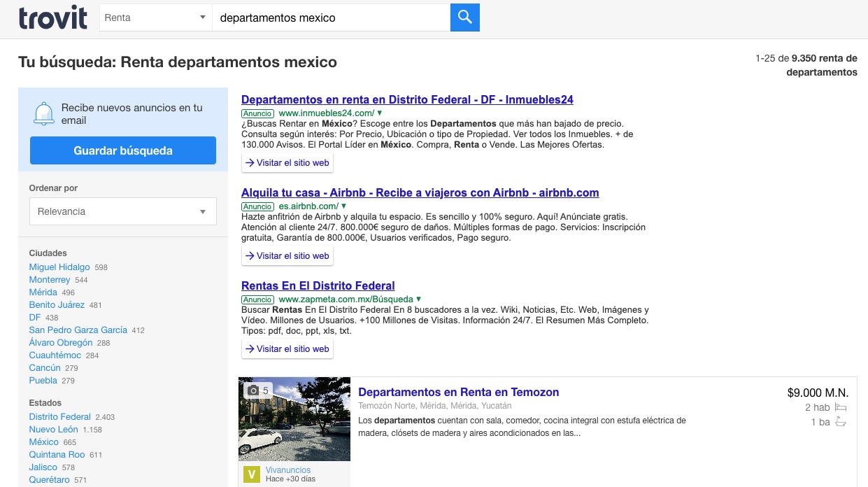868x487 pixels.
Task: Filter by city San Pedro Garza García
Action: click(78, 330)
